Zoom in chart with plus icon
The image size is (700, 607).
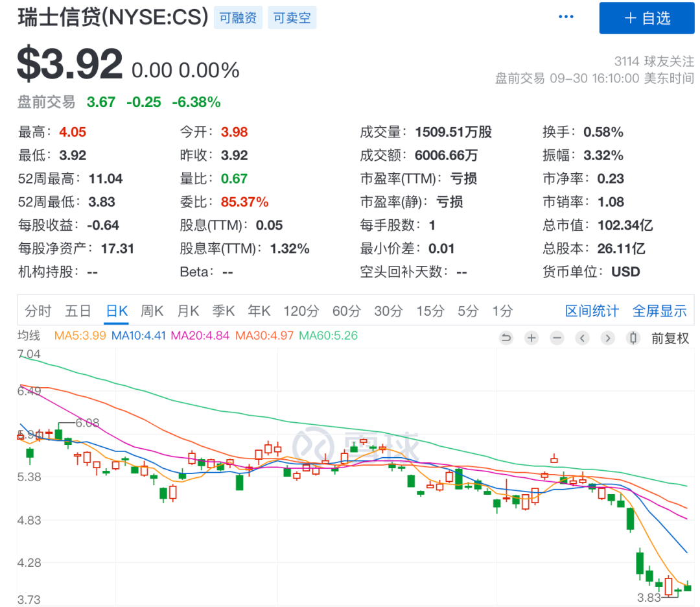531,338
